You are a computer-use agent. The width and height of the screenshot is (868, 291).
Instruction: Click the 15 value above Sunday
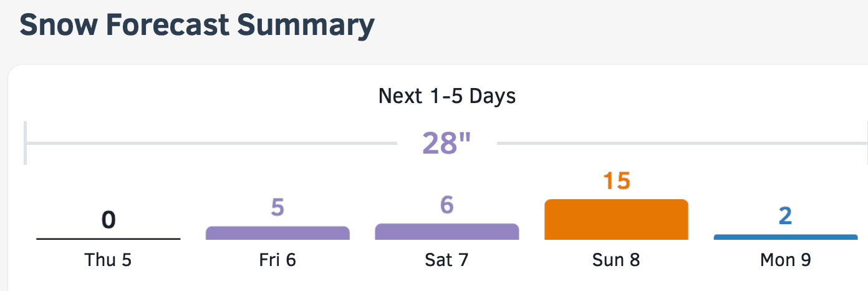[617, 180]
